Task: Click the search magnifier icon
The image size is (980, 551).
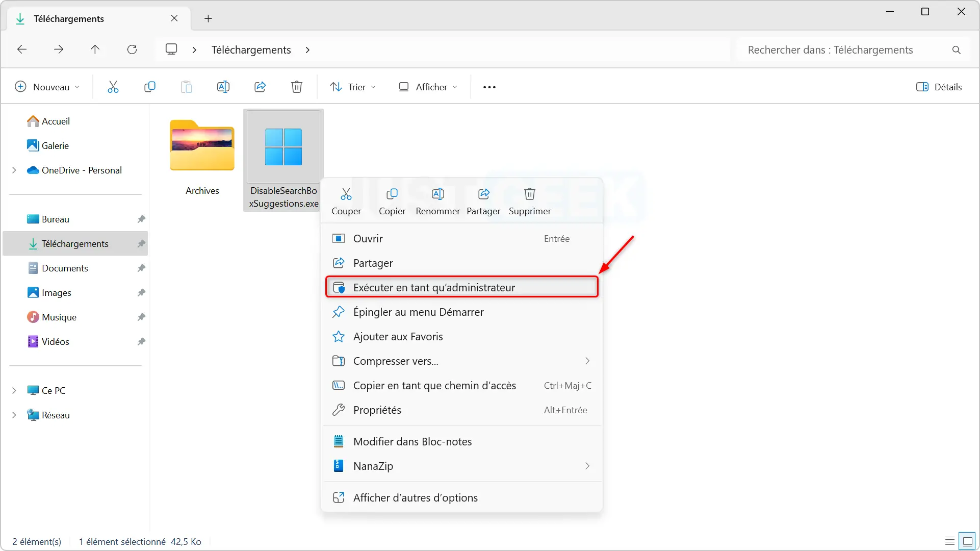Action: point(957,50)
